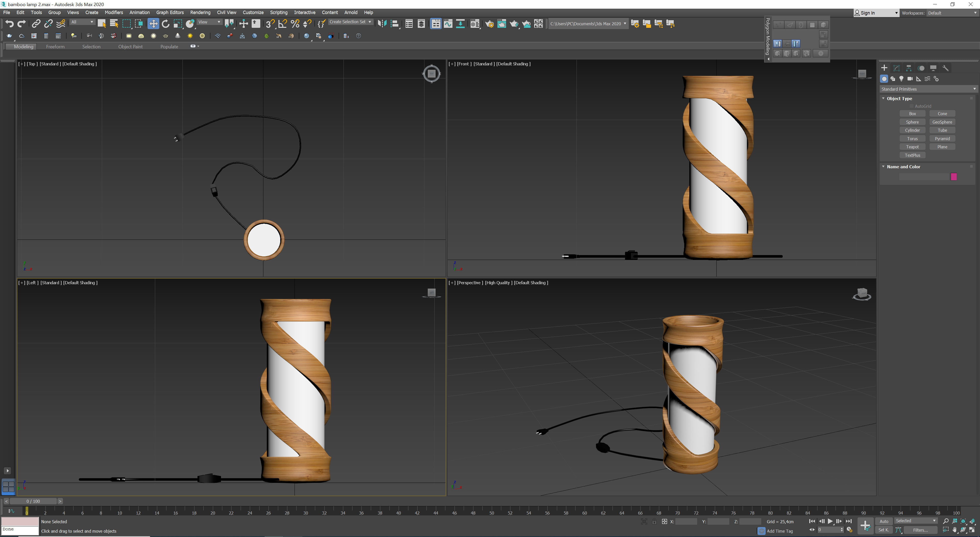Activate the Select Object tool
Image resolution: width=980 pixels, height=537 pixels.
102,23
